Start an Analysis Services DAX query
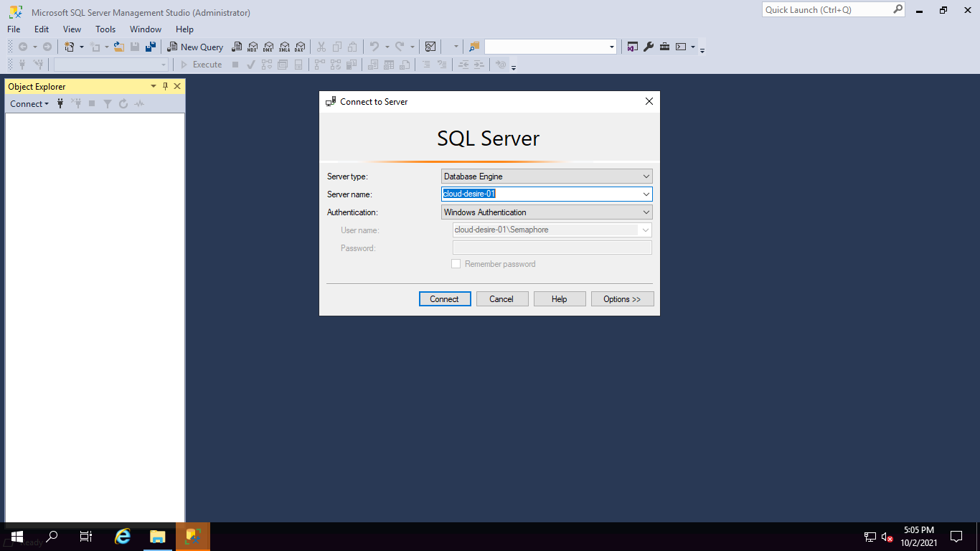 pos(300,47)
